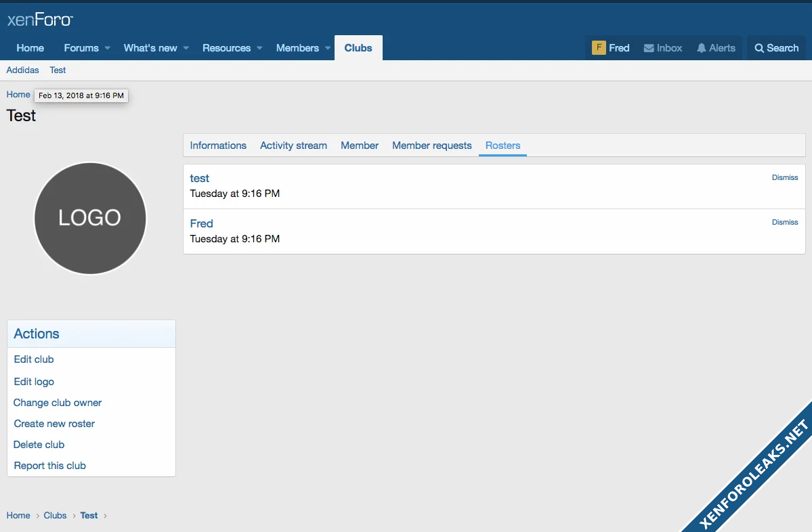The width and height of the screenshot is (812, 532).
Task: Select the Informations tab
Action: point(218,146)
